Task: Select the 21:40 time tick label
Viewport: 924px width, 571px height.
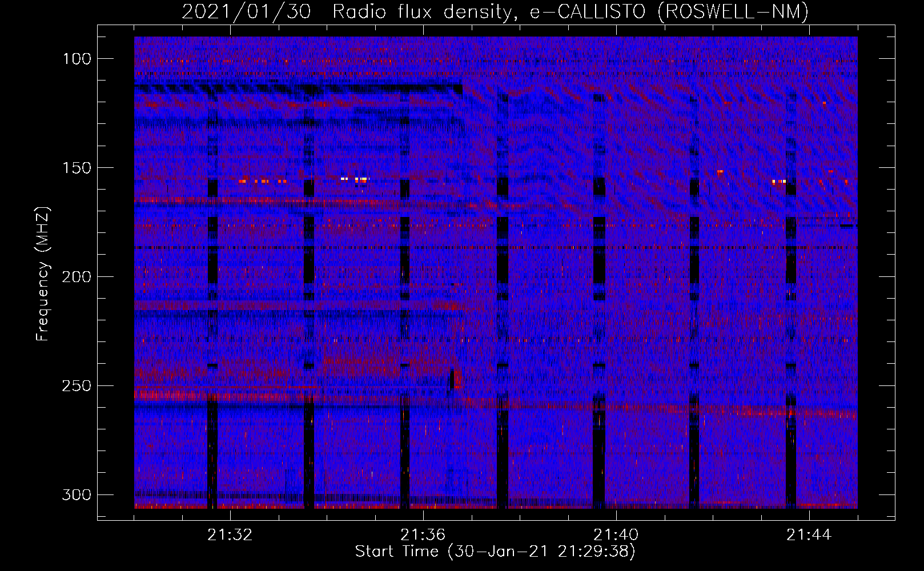Action: pyautogui.click(x=616, y=535)
